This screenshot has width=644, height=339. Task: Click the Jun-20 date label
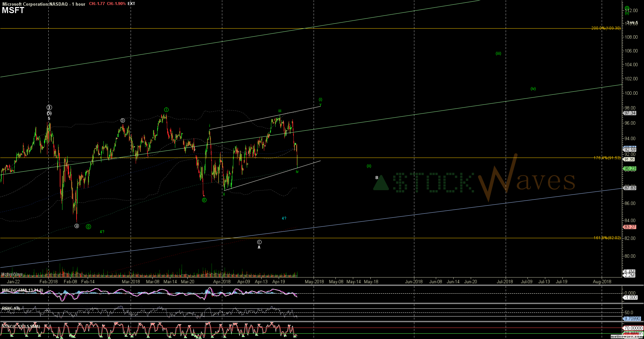click(470, 282)
